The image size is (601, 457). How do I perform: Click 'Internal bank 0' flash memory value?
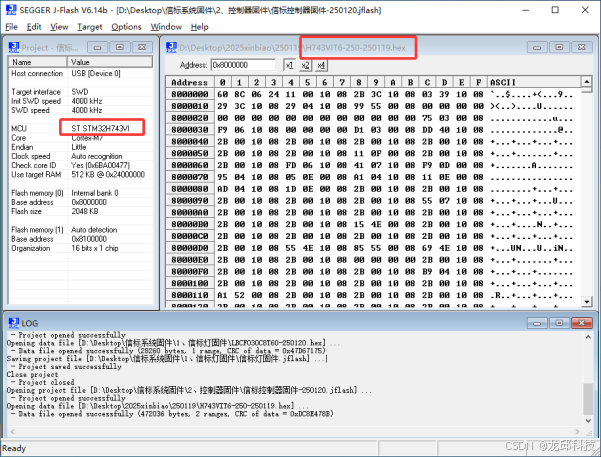coord(95,193)
